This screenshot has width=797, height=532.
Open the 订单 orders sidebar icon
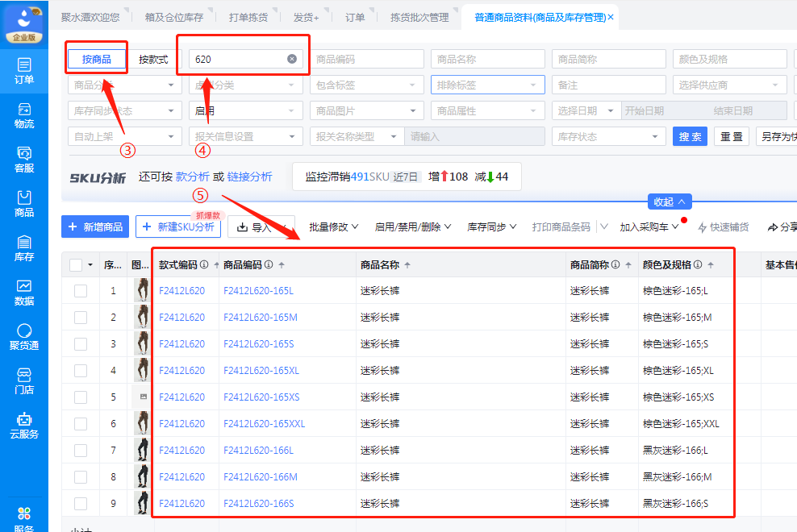coord(24,71)
